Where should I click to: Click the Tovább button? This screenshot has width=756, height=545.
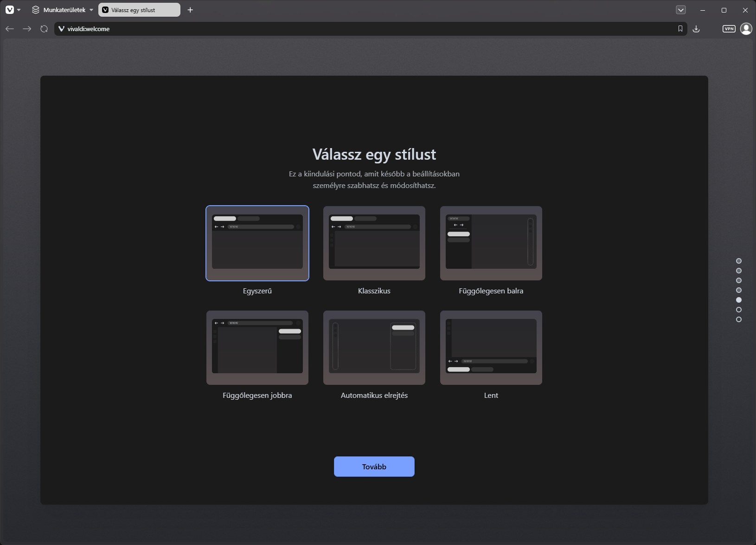374,467
